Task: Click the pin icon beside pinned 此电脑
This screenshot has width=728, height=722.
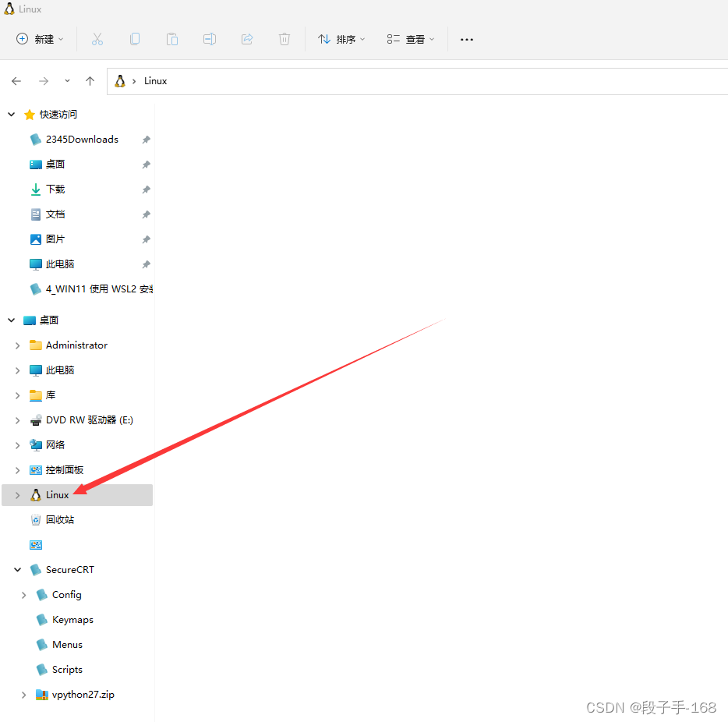Action: coord(147,264)
